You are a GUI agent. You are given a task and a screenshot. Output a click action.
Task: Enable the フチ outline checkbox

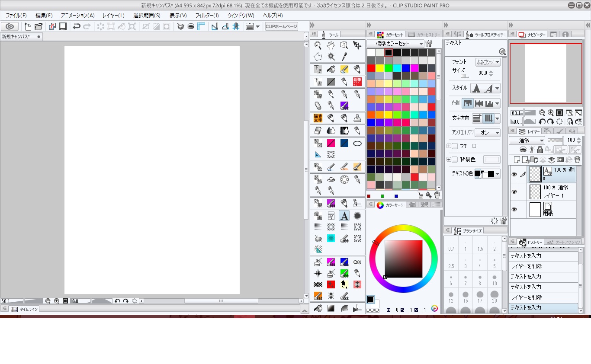(455, 147)
